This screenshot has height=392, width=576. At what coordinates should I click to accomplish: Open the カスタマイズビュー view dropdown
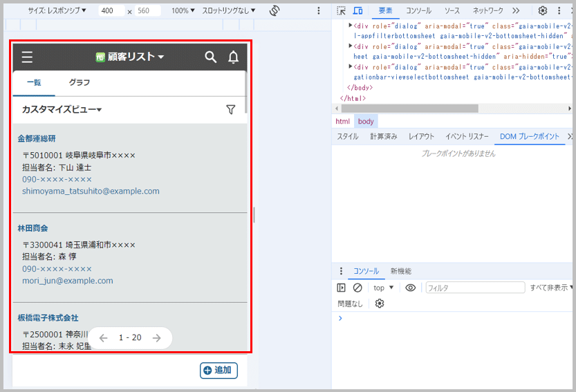click(62, 109)
